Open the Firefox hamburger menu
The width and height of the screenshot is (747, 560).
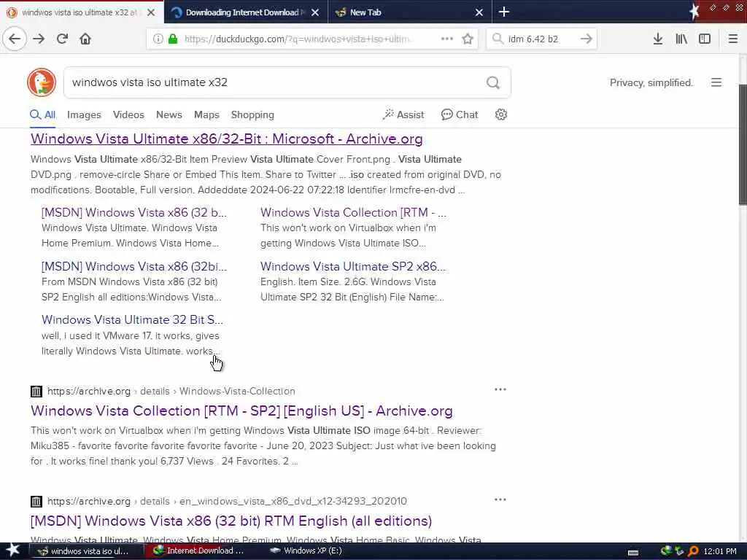(733, 39)
